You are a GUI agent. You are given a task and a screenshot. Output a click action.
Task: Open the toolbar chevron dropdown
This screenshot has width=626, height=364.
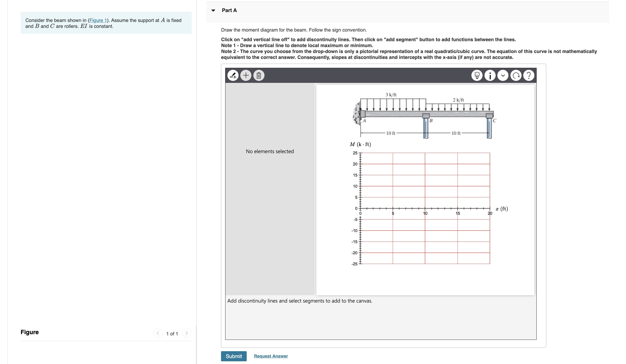click(x=503, y=75)
